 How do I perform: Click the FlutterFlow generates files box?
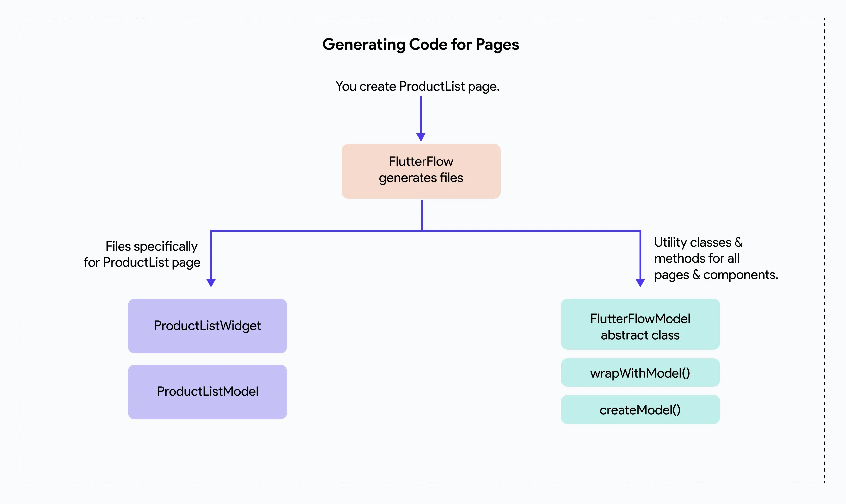point(421,171)
